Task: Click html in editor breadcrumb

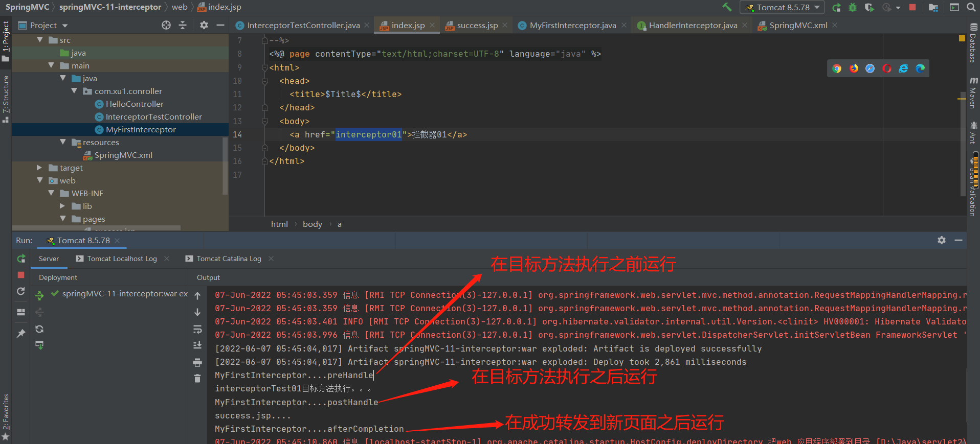Action: pyautogui.click(x=279, y=224)
